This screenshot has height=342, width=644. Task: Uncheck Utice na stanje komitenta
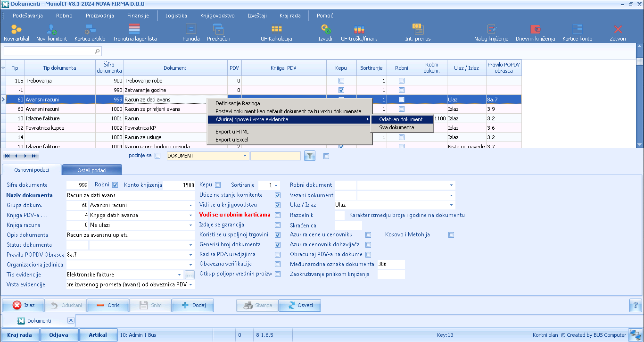278,195
